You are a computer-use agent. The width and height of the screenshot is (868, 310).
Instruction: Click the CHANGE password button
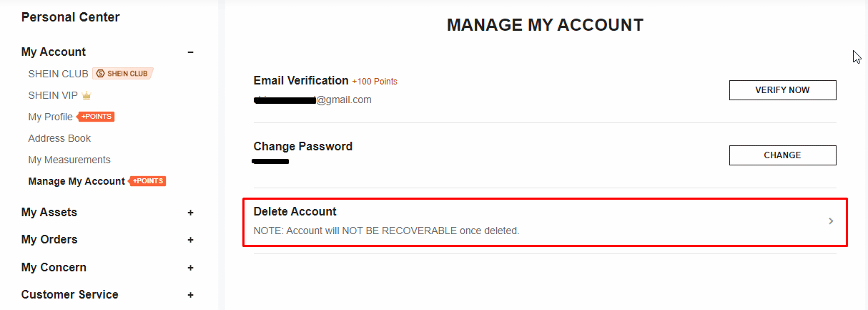pyautogui.click(x=782, y=155)
